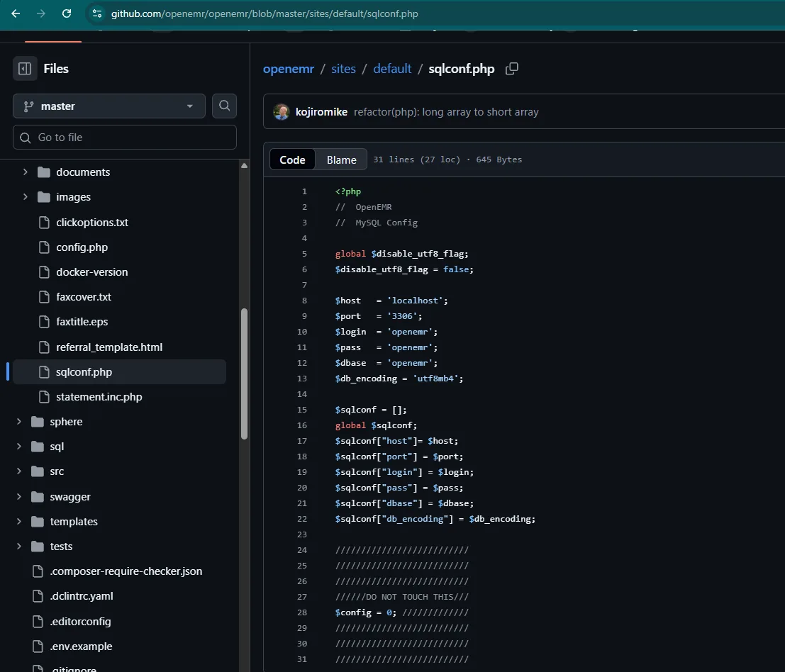Switch to the Blame tab
Screen dimensions: 785x672
click(341, 159)
